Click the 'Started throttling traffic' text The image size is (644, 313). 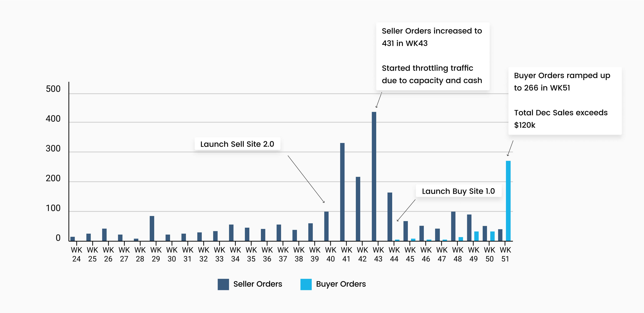427,68
